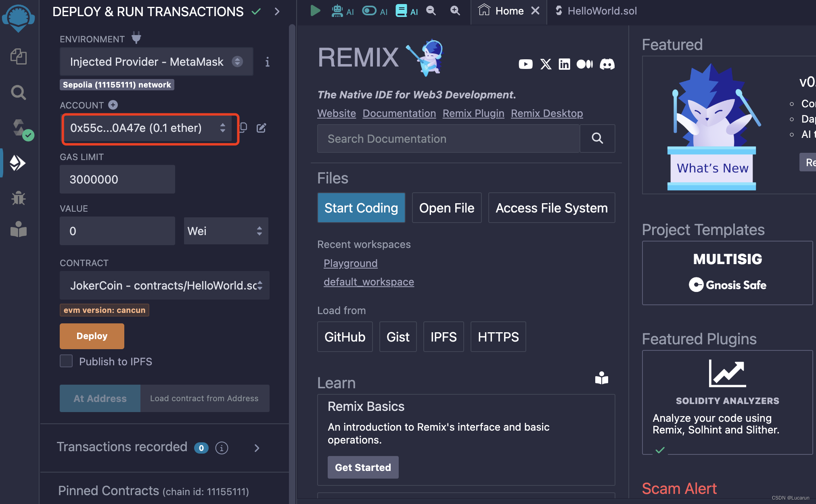Viewport: 816px width, 504px height.
Task: Open Remix Medium icon
Action: 585,64
